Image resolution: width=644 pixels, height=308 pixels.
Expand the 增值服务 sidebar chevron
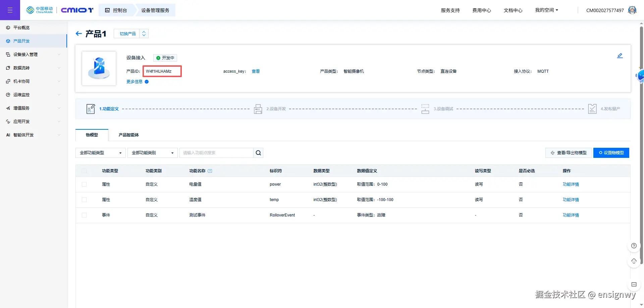59,108
